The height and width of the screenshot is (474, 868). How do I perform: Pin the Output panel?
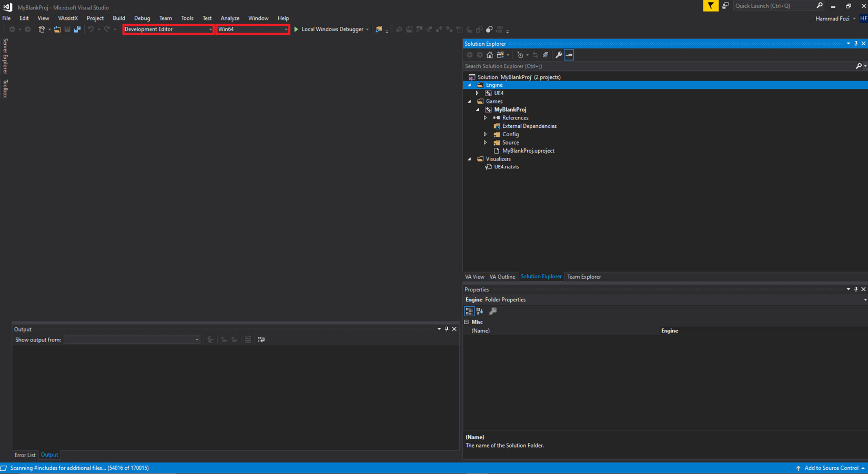(x=447, y=329)
